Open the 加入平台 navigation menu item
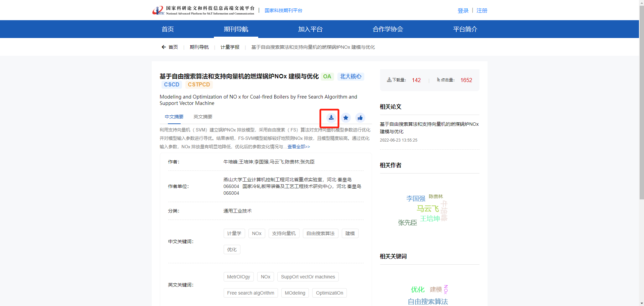This screenshot has width=644, height=306. click(x=310, y=29)
